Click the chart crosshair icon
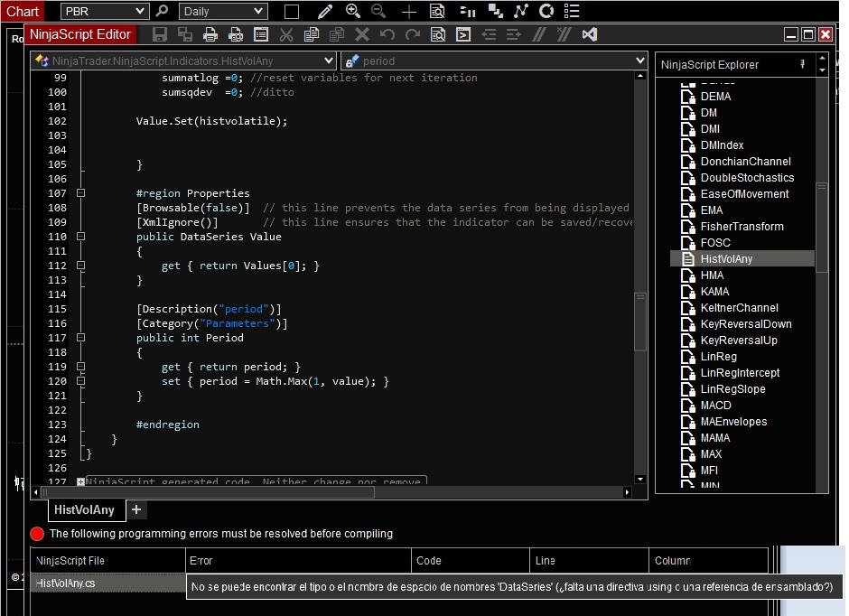This screenshot has width=849, height=616. pos(409,12)
